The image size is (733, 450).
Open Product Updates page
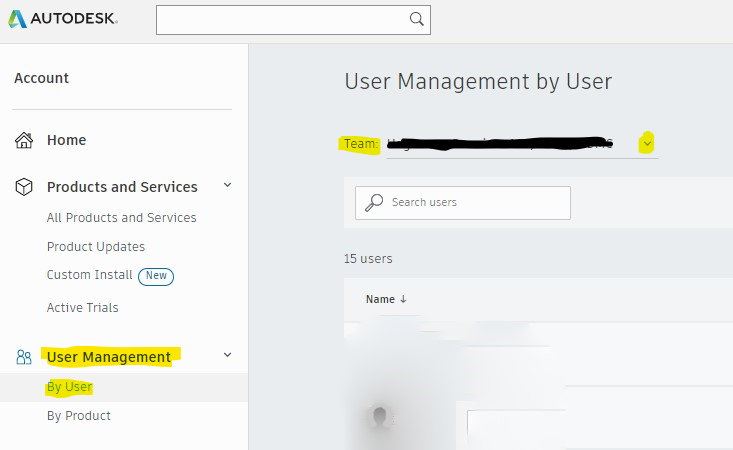click(96, 247)
